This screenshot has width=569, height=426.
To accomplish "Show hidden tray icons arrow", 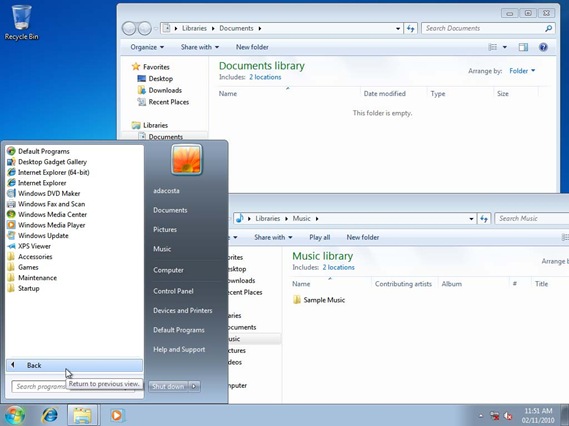I will [x=481, y=416].
